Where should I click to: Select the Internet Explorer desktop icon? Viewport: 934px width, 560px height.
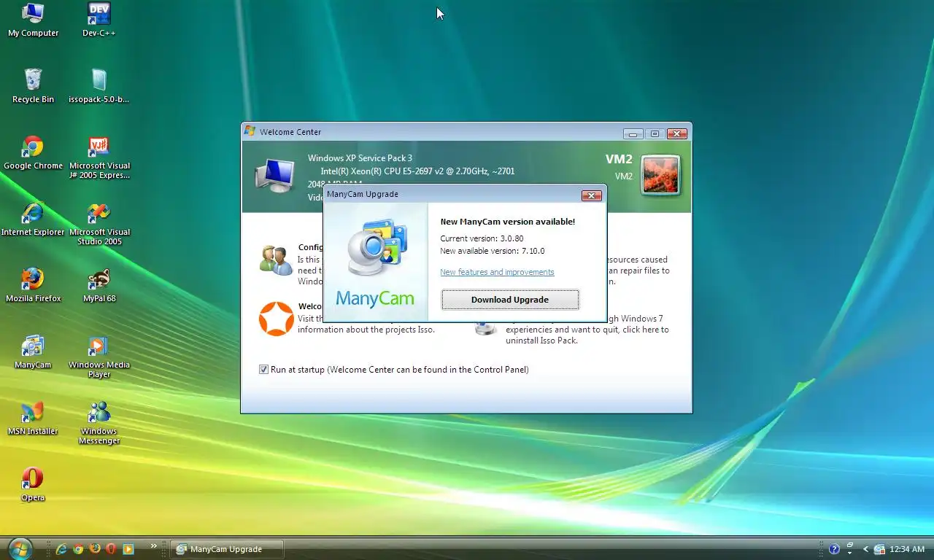point(33,219)
